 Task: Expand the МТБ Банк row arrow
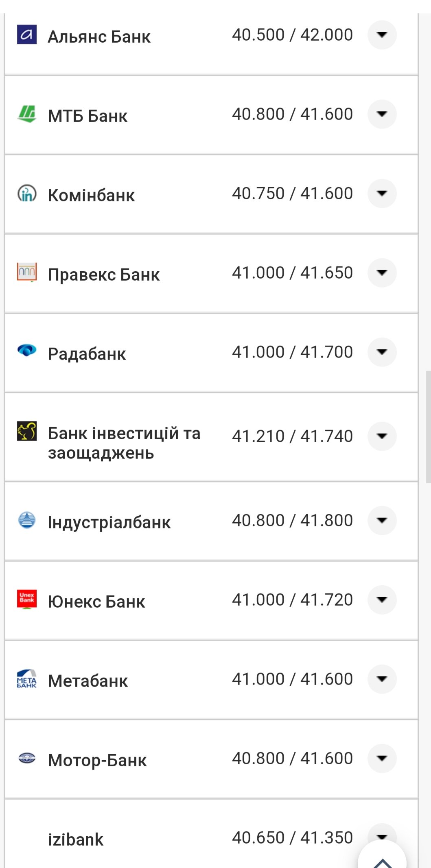(382, 114)
